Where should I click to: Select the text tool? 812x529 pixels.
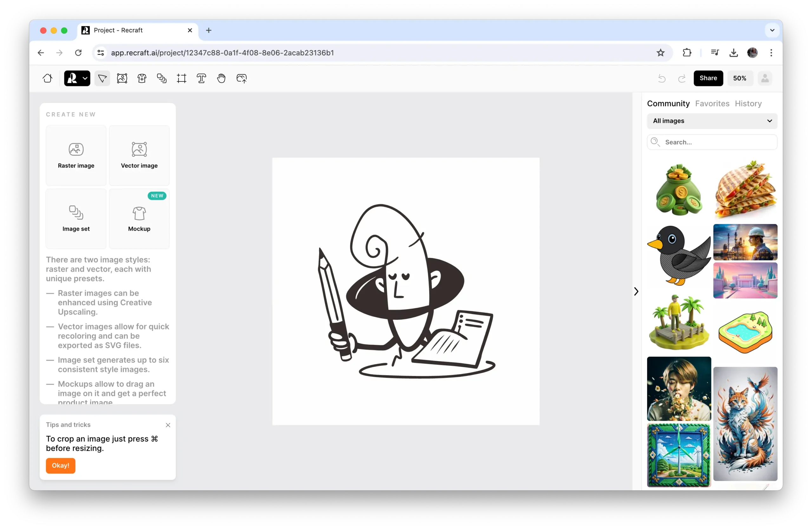(201, 78)
